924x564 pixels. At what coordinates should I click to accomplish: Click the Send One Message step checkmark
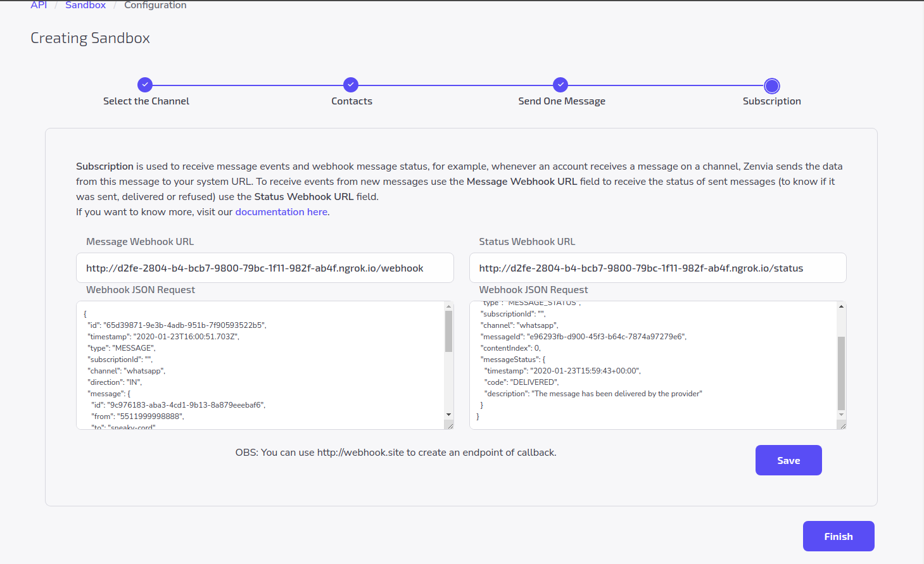tap(560, 85)
